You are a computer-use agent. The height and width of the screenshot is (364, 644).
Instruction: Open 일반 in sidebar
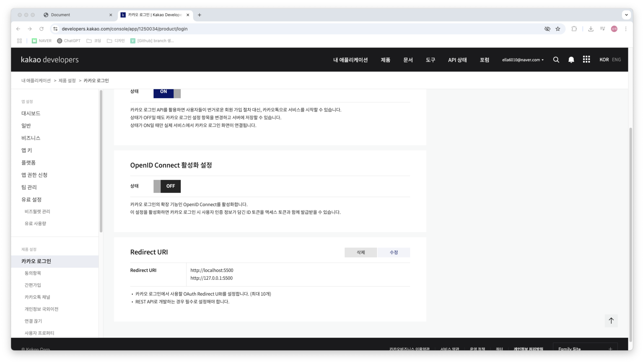coord(26,126)
